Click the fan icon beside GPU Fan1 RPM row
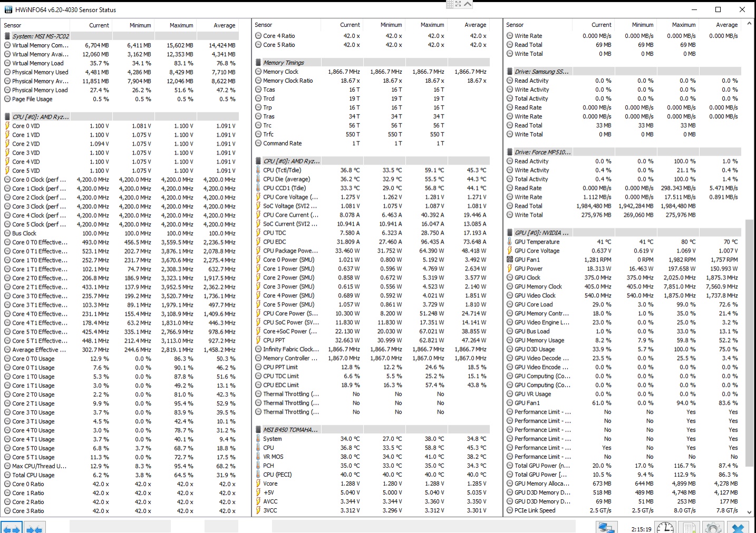The height and width of the screenshot is (533, 756). coord(510,260)
